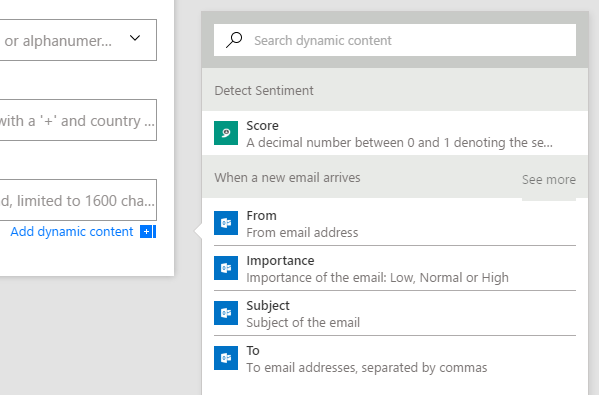Open the Add dynamic content link
This screenshot has height=395, width=599.
coord(72,231)
